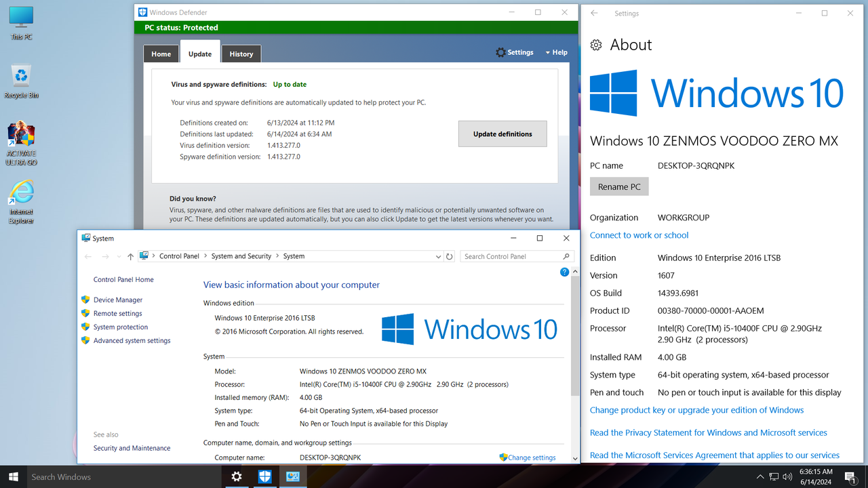This screenshot has height=488, width=868.
Task: Click Connect to work or school link
Action: pos(639,235)
